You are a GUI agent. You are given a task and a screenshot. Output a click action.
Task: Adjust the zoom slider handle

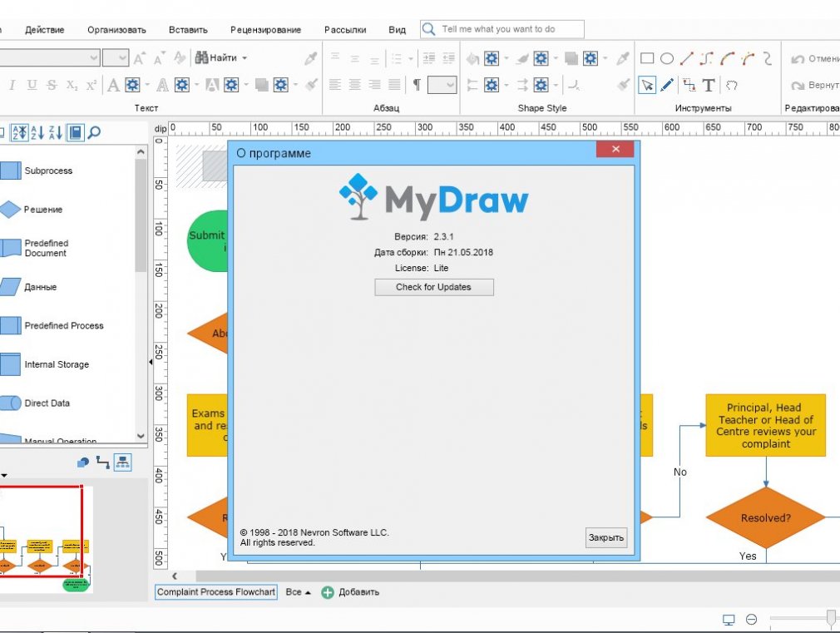pos(831,619)
